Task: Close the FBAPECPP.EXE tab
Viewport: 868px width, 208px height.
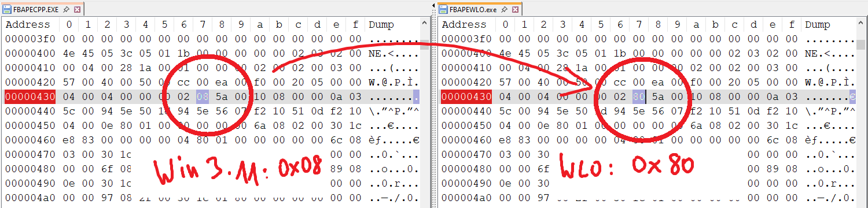Action: pyautogui.click(x=78, y=10)
